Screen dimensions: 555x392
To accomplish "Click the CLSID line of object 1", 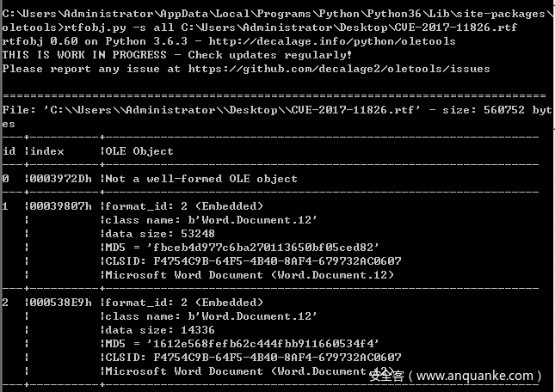I will [254, 261].
